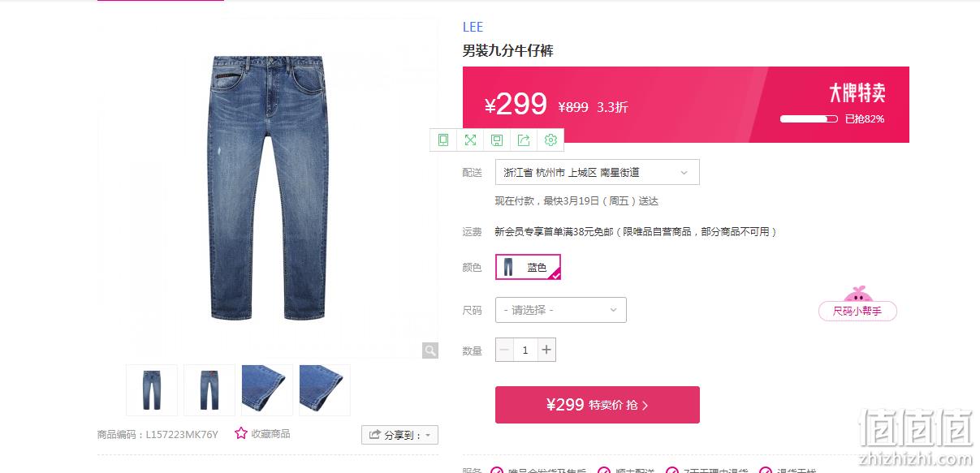Viewport: 980px width, 473px height.
Task: Open the 浙江省 杭州市 delivery address dropdown
Action: pos(598,172)
